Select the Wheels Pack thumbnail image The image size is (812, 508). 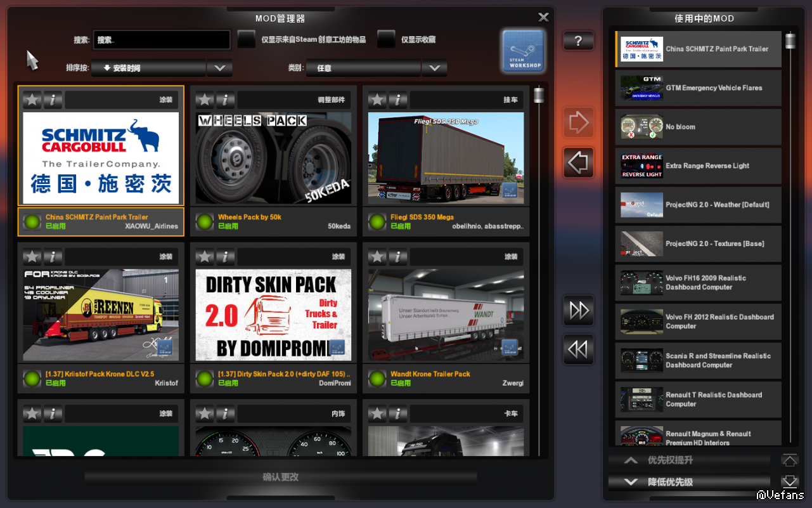[273, 158]
